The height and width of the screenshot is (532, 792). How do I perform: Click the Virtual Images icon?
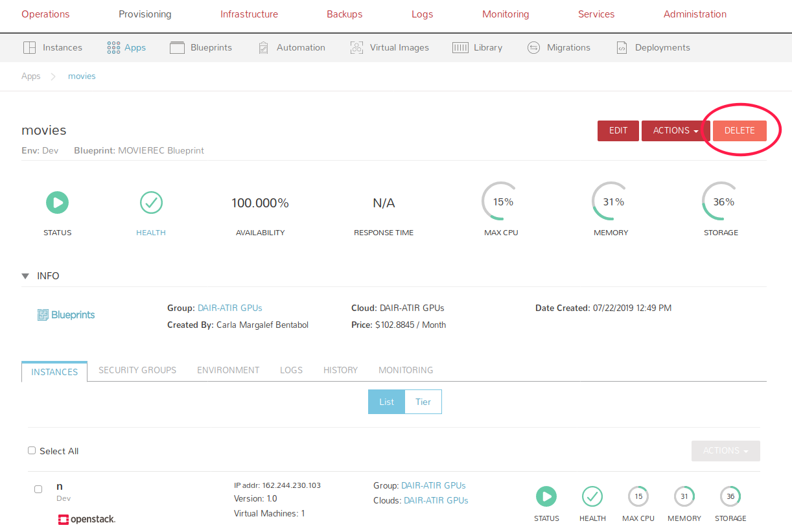(356, 47)
